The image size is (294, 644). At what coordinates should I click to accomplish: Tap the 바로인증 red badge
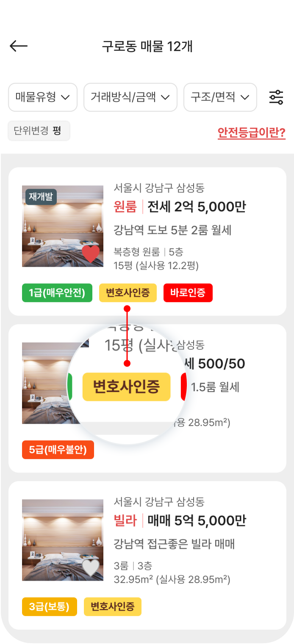point(188,293)
